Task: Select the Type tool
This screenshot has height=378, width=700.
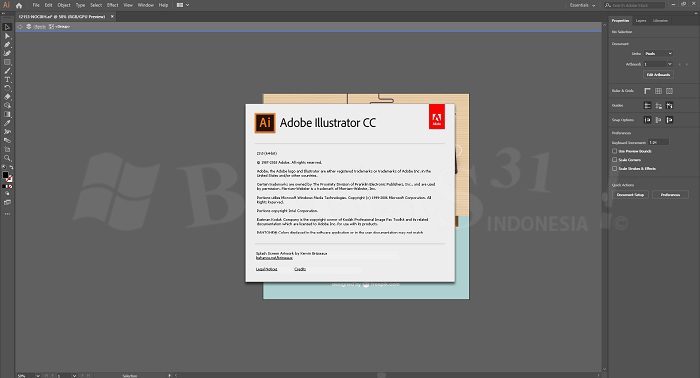Action: (7, 79)
